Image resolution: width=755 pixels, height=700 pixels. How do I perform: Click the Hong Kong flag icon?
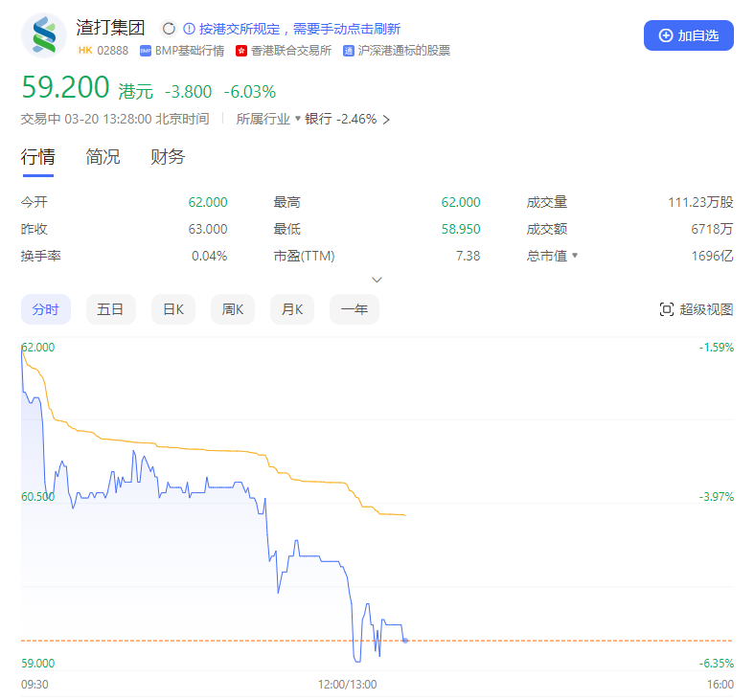[x=241, y=51]
